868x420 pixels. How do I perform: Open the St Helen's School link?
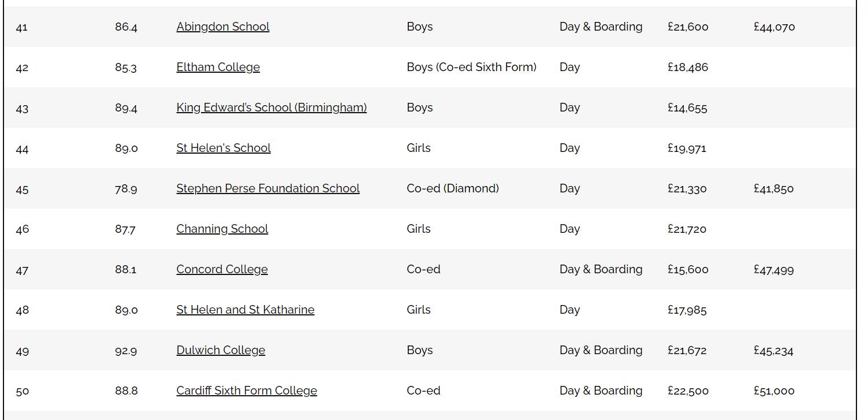(x=223, y=148)
